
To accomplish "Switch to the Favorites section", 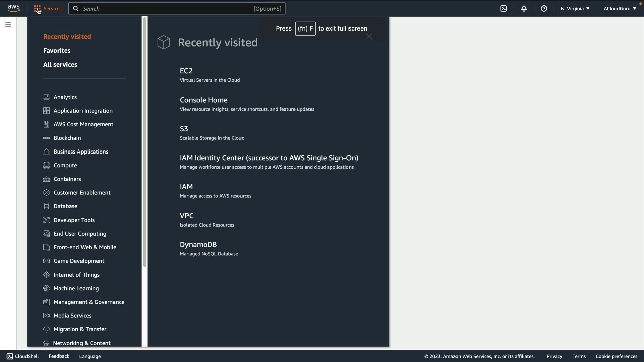I will [x=57, y=51].
